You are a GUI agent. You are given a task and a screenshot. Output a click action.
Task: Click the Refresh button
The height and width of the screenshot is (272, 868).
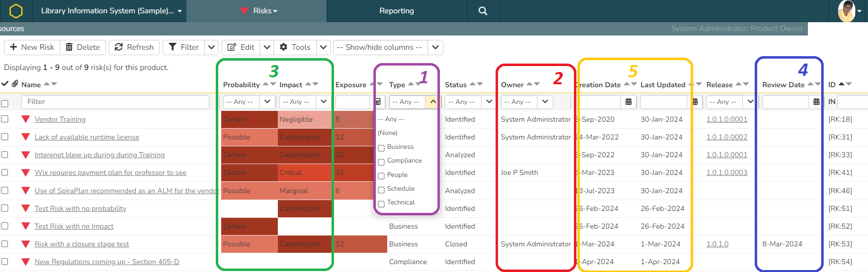click(x=134, y=47)
